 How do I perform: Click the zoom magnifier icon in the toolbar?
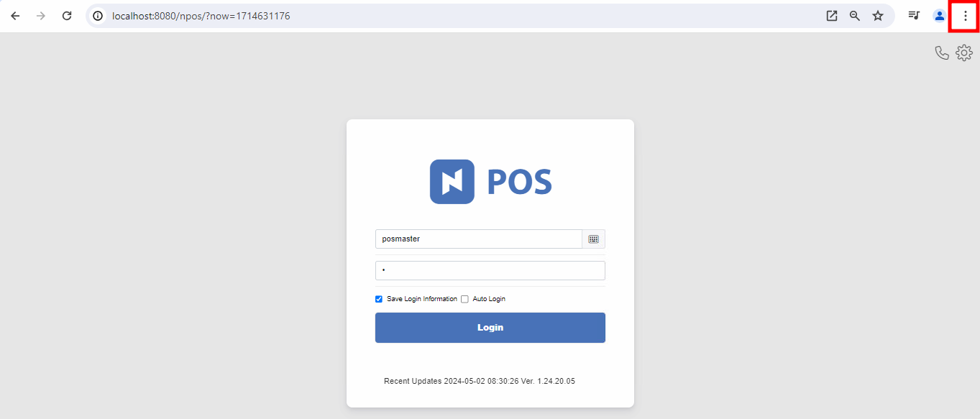pyautogui.click(x=854, y=15)
